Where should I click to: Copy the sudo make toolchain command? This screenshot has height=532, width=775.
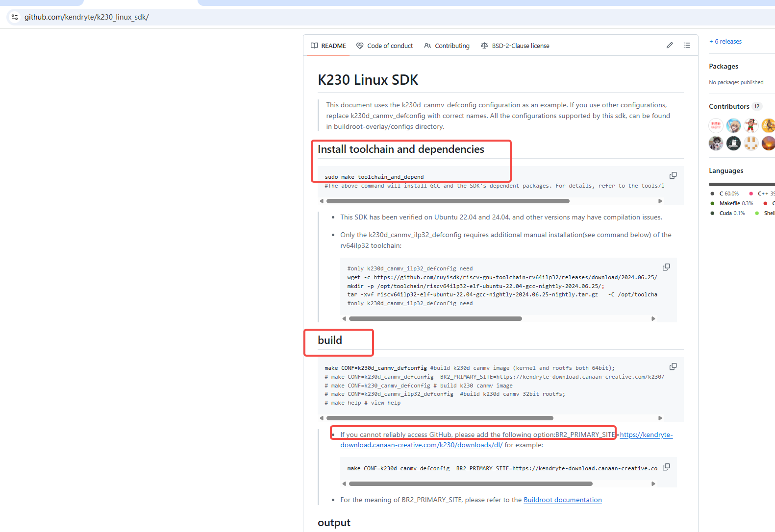click(673, 175)
